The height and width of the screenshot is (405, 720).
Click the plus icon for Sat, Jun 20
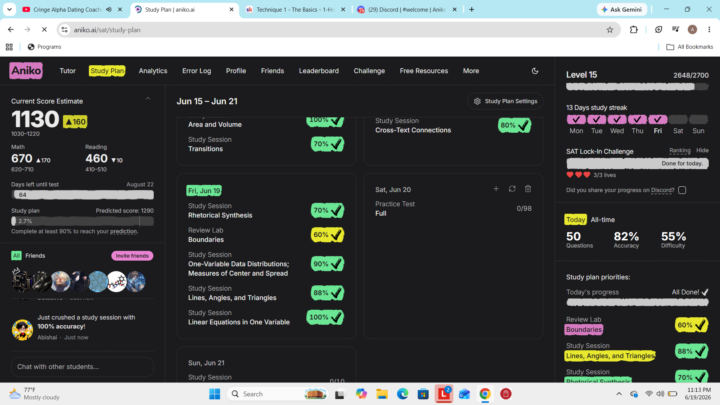tap(496, 189)
